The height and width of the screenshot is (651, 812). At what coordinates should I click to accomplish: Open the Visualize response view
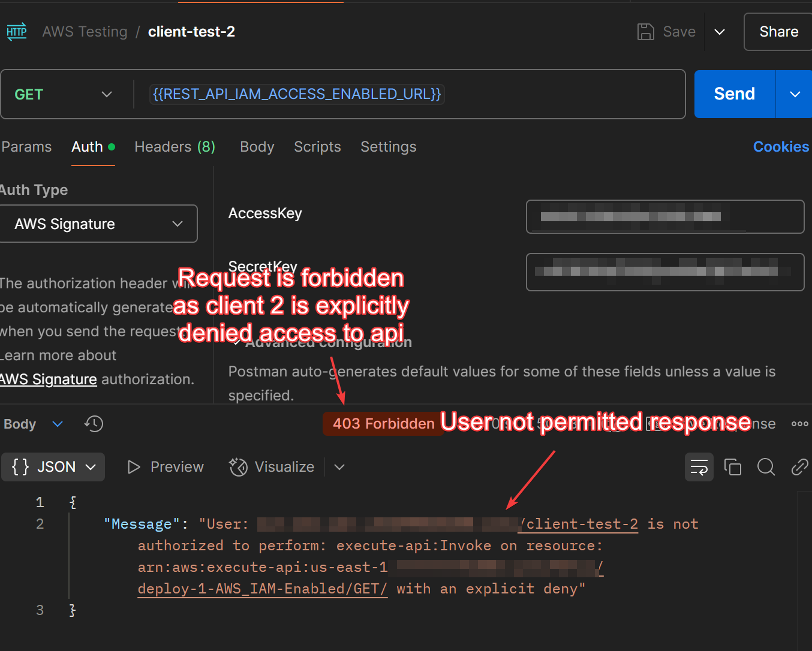pos(272,467)
